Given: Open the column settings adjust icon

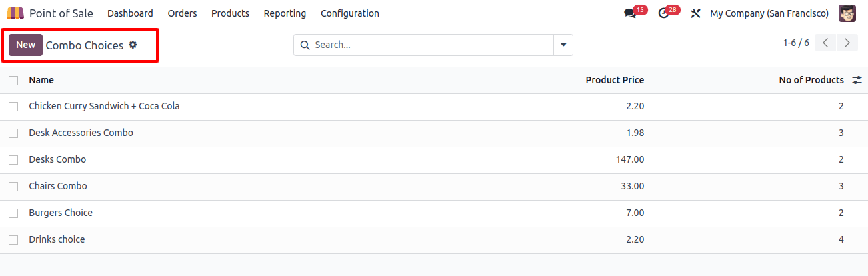Looking at the screenshot, I should [857, 80].
